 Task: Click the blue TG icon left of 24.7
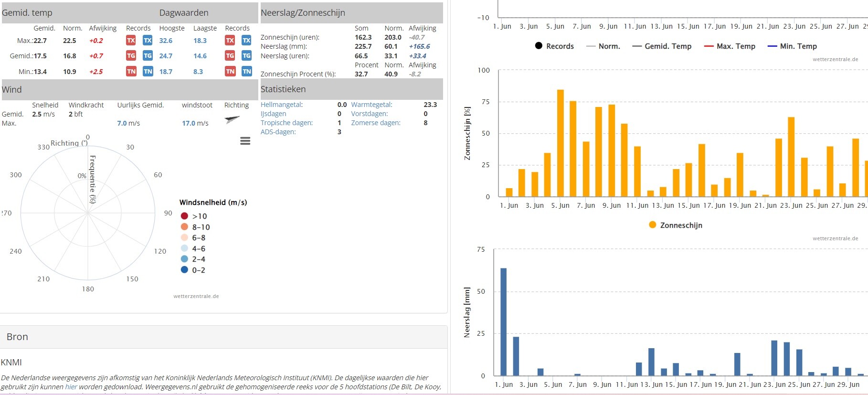[x=148, y=56]
